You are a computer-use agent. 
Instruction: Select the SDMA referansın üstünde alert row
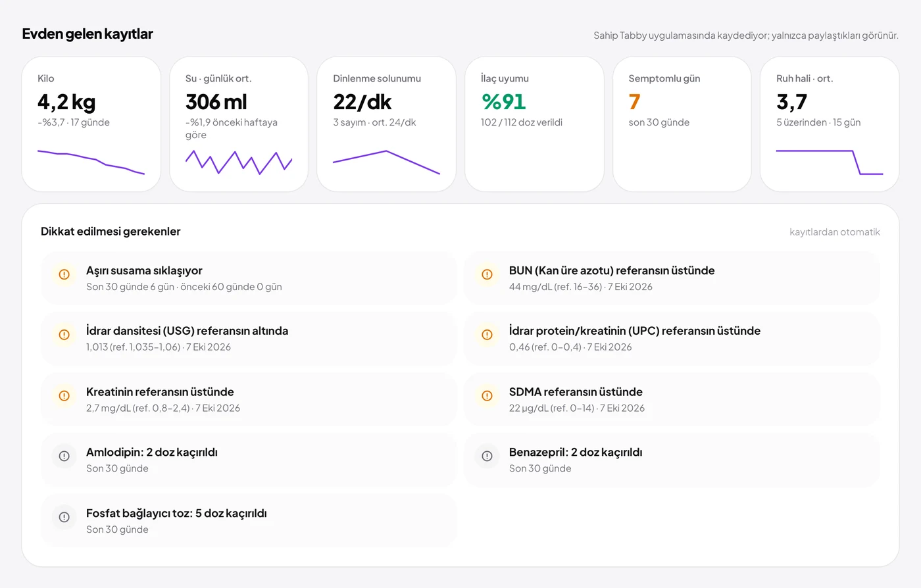(672, 400)
